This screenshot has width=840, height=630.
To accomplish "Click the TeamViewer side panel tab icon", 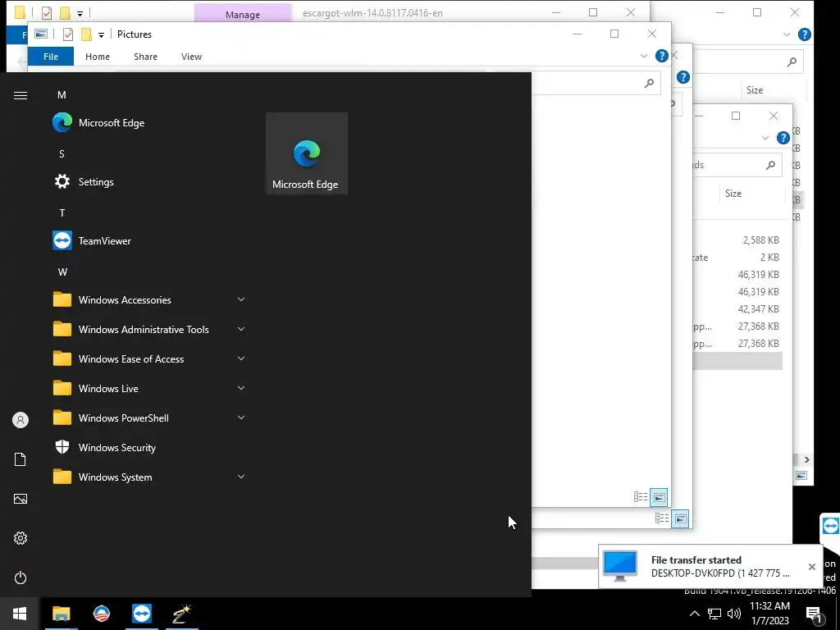I will coord(830,526).
